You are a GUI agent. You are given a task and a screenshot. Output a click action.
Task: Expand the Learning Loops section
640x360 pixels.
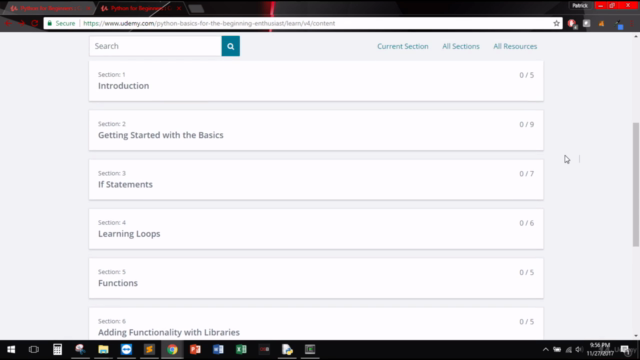[316, 229]
